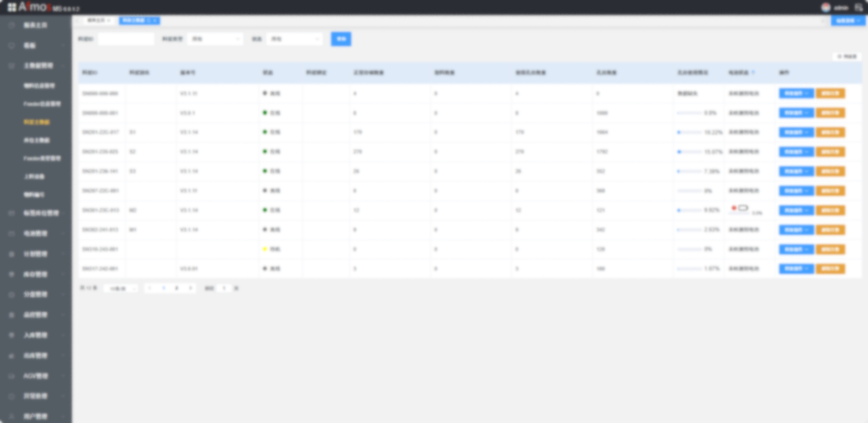This screenshot has width=868, height=423.
Task: Go to next page with pagination arrow
Action: point(190,288)
